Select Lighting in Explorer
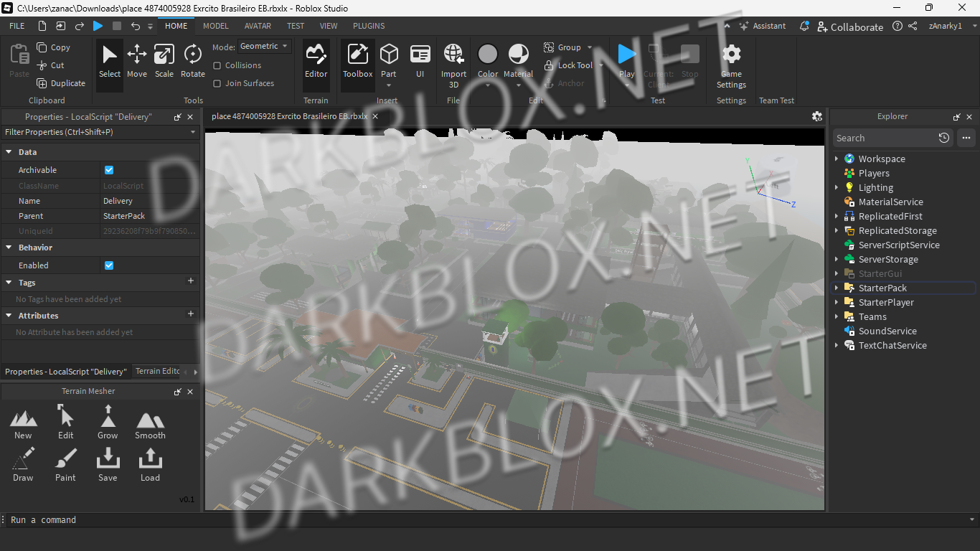 (875, 187)
